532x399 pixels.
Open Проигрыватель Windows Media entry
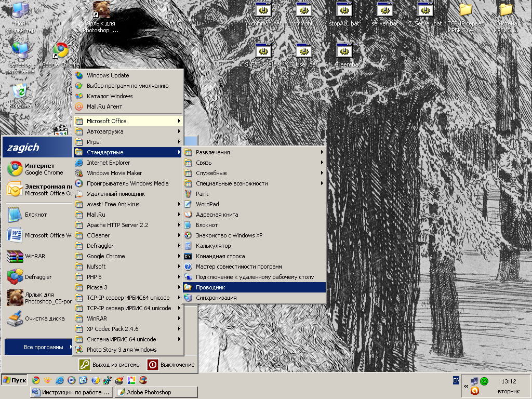[x=129, y=183]
